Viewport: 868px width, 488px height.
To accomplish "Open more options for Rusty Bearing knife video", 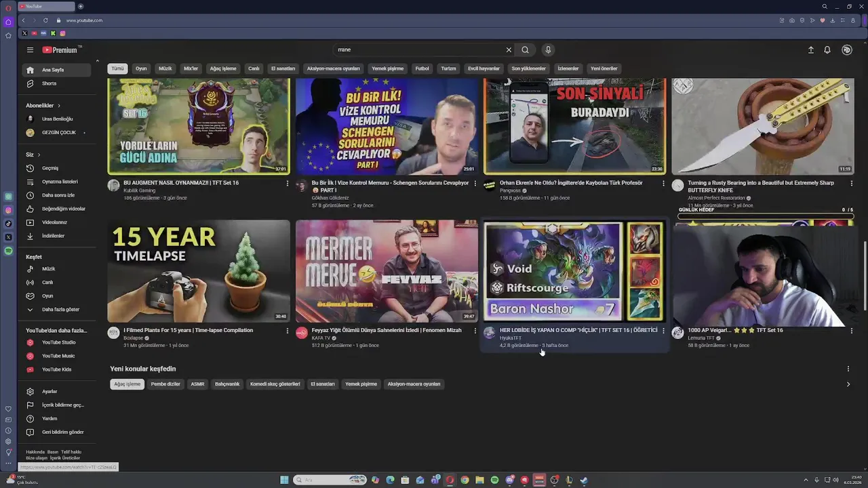I will [x=851, y=184].
